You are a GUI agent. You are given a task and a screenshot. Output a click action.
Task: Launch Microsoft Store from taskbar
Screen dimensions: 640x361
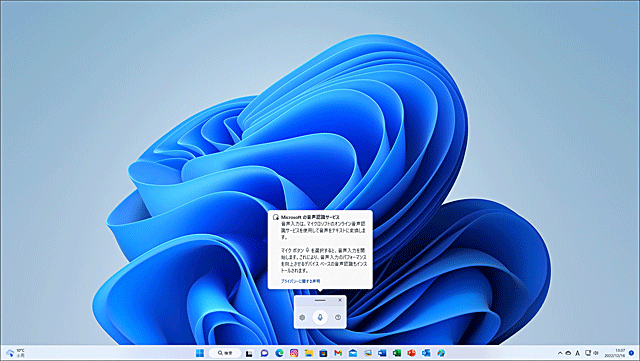[x=323, y=353]
